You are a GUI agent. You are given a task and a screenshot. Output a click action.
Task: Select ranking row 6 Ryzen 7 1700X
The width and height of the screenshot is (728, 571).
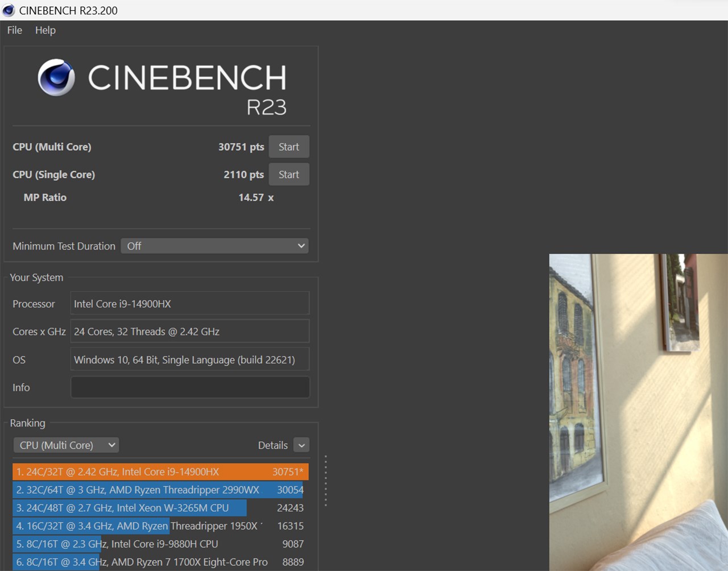(x=160, y=562)
